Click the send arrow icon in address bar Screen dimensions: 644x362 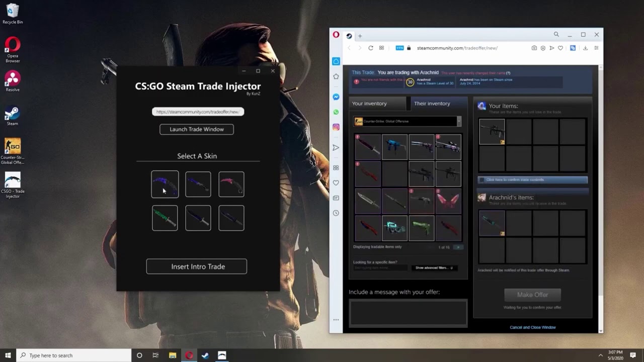tap(551, 48)
